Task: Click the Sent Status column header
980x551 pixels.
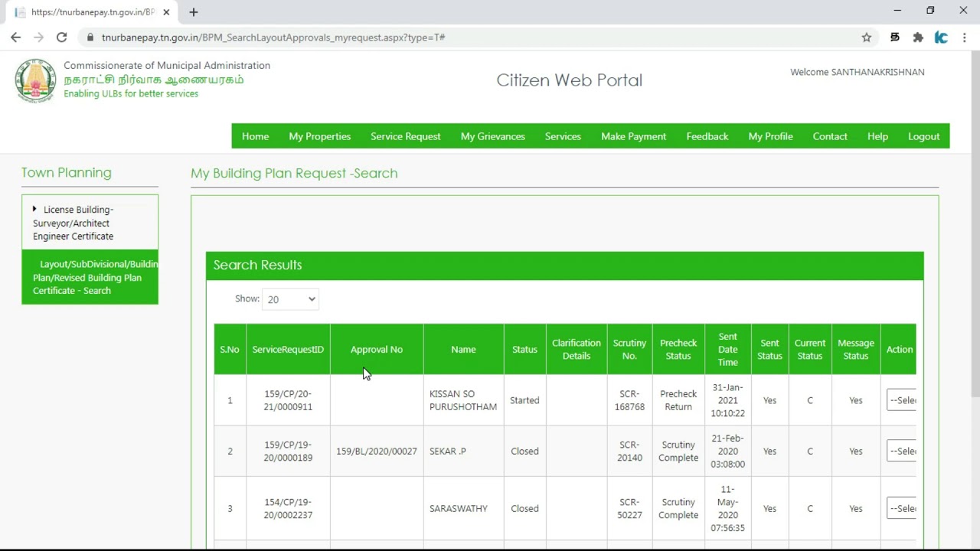Action: tap(769, 349)
